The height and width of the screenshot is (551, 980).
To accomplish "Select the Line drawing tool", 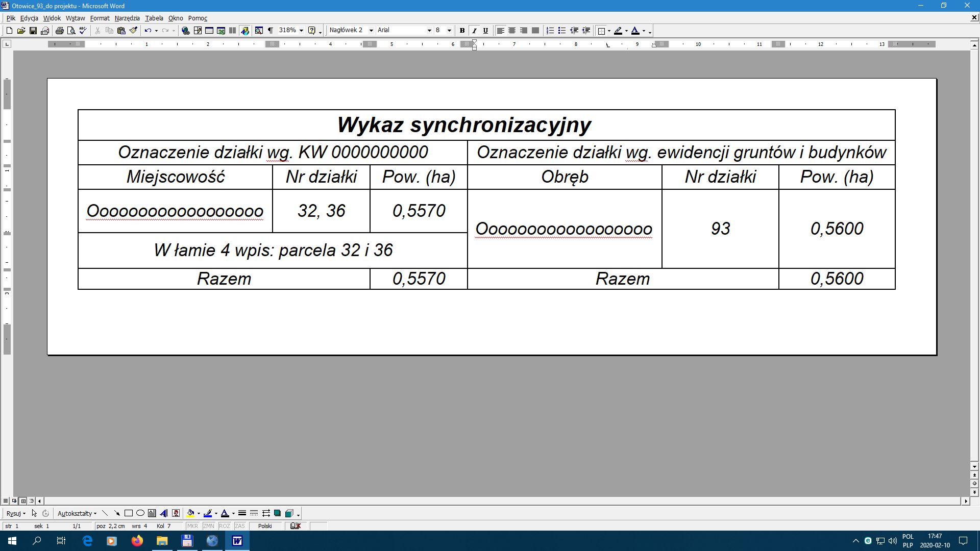I will pyautogui.click(x=105, y=513).
